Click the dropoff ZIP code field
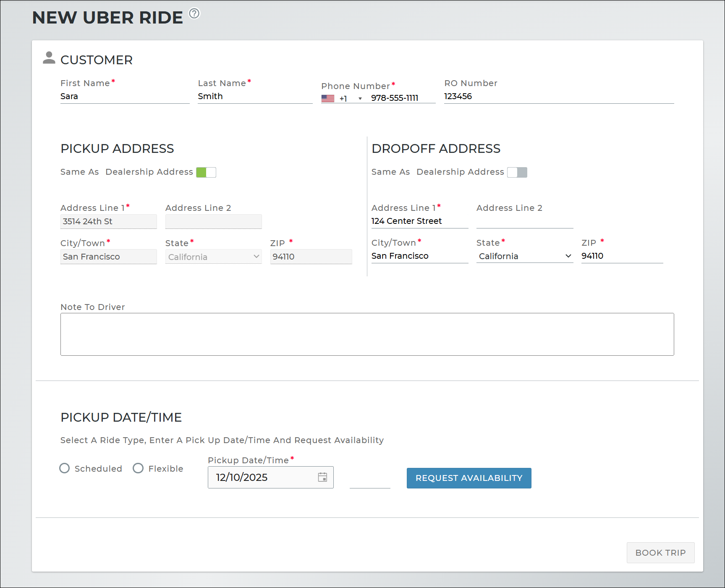 click(x=622, y=256)
